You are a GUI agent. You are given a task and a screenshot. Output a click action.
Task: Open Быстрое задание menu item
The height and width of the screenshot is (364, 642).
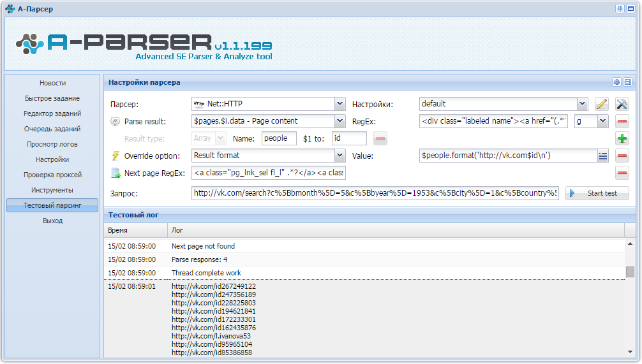click(52, 98)
